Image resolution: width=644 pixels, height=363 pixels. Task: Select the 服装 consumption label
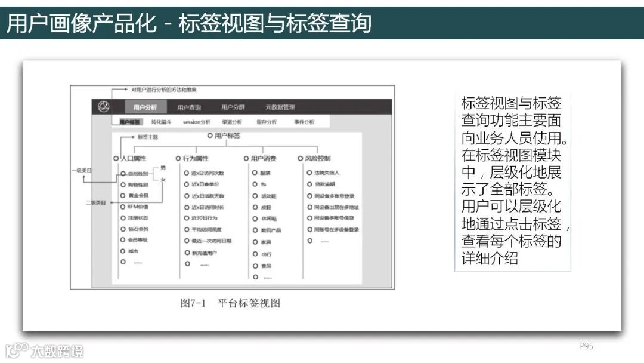tap(262, 173)
